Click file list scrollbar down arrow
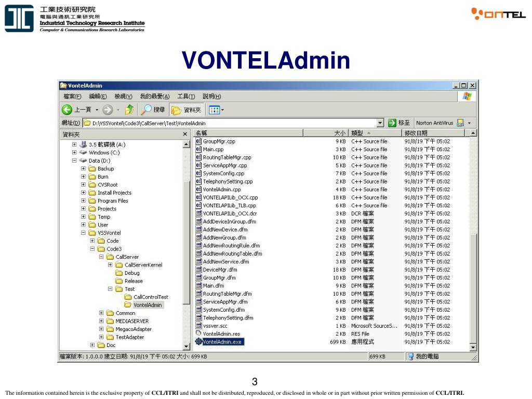Image resolution: width=532 pixels, height=399 pixels. click(473, 347)
